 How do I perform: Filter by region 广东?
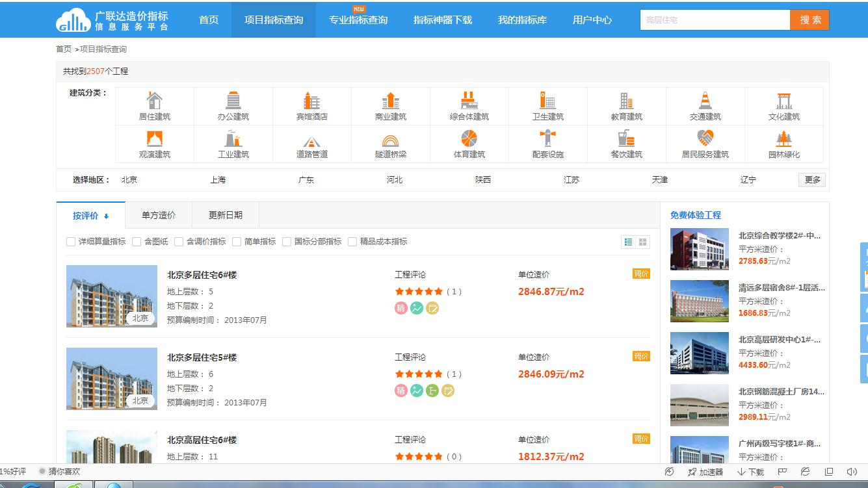pyautogui.click(x=306, y=180)
